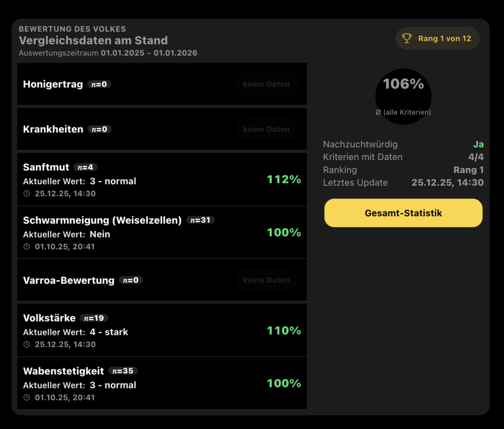
Task: Click the Rang 1 von 12 badge
Action: [x=437, y=38]
